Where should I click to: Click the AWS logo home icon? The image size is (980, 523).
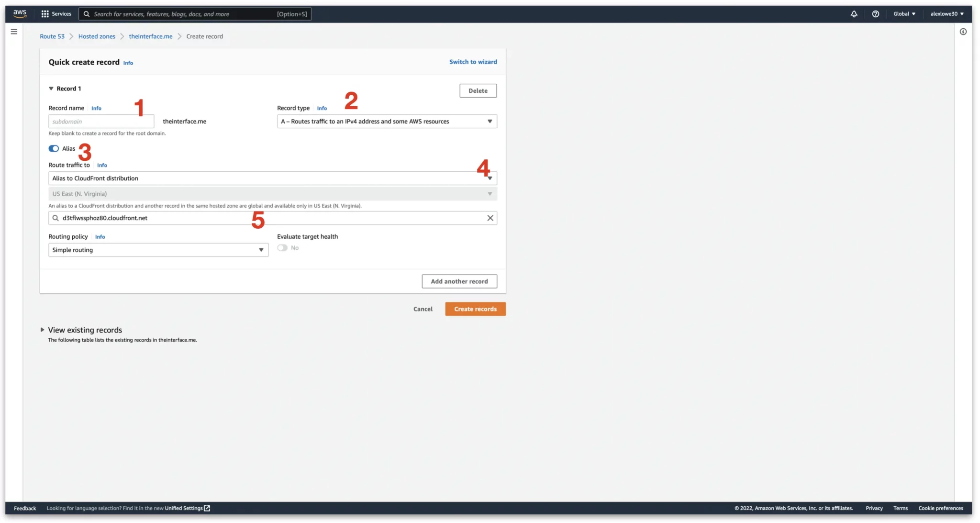(20, 13)
